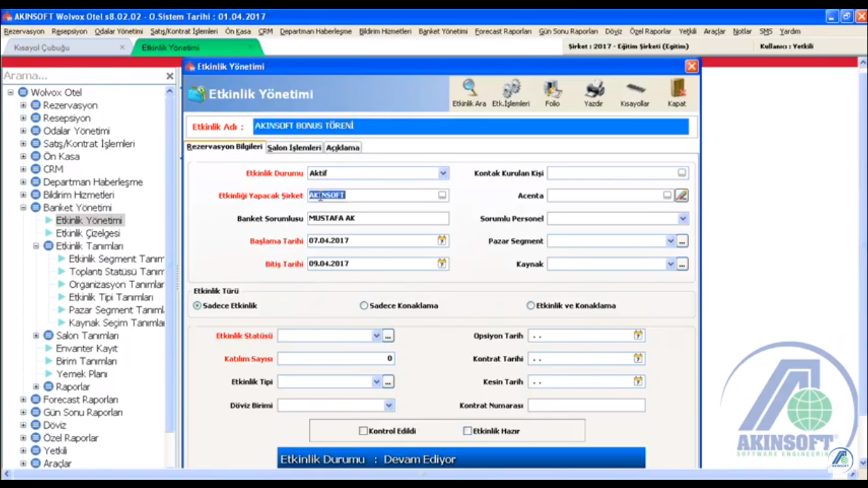868x488 pixels.
Task: Switch to the Salon İşlemleri tab
Action: point(294,147)
